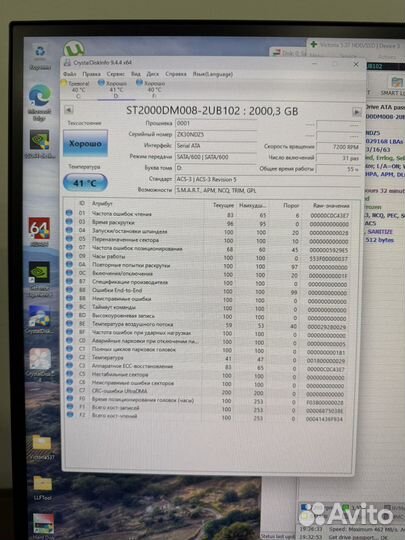Select the Время раскрутки attribute row
This screenshot has height=540, width=405.
[208, 223]
